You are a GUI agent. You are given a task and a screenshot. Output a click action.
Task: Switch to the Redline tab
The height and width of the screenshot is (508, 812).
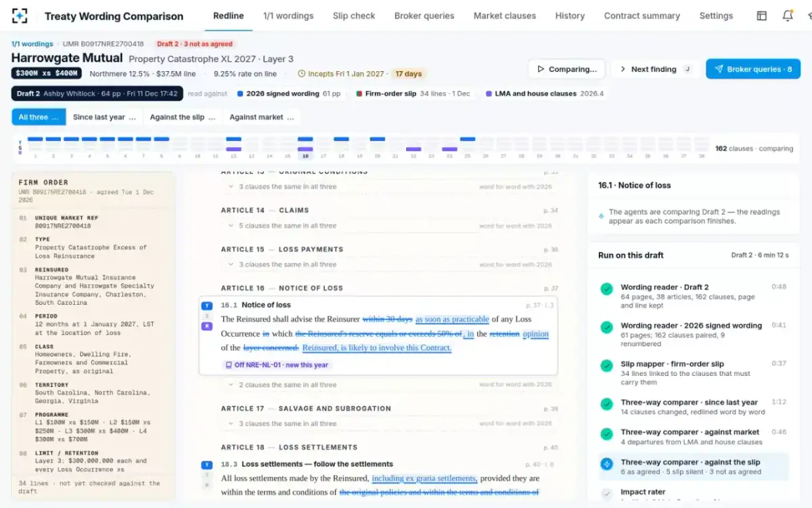pyautogui.click(x=229, y=16)
